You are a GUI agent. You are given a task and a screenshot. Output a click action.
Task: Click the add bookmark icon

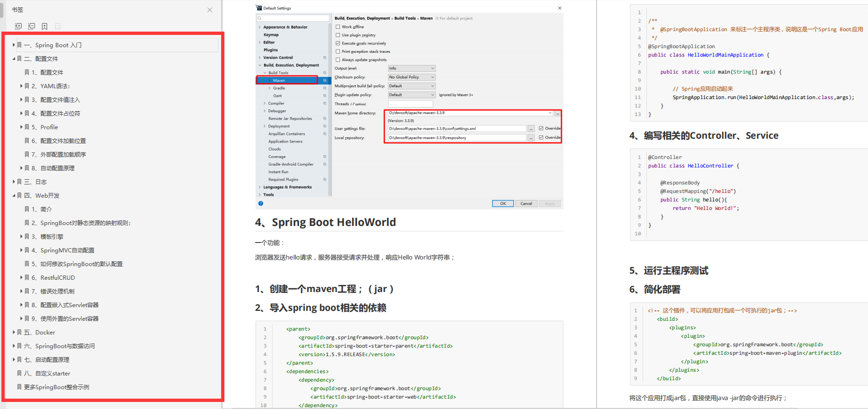click(x=44, y=26)
